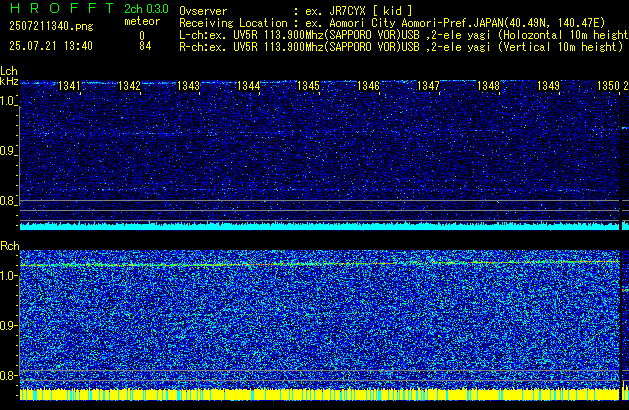Click the '2ch 0.3.0' version label
The height and width of the screenshot is (410, 629).
pos(146,9)
